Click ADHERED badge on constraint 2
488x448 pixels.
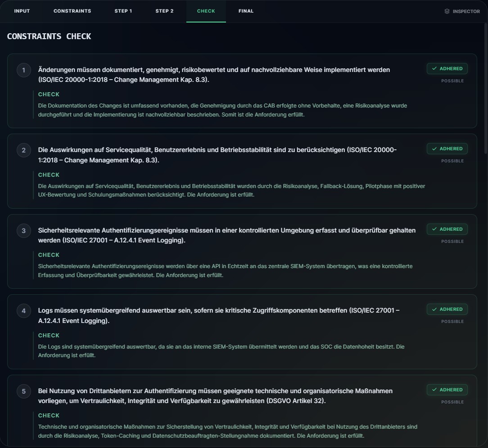tap(447, 148)
